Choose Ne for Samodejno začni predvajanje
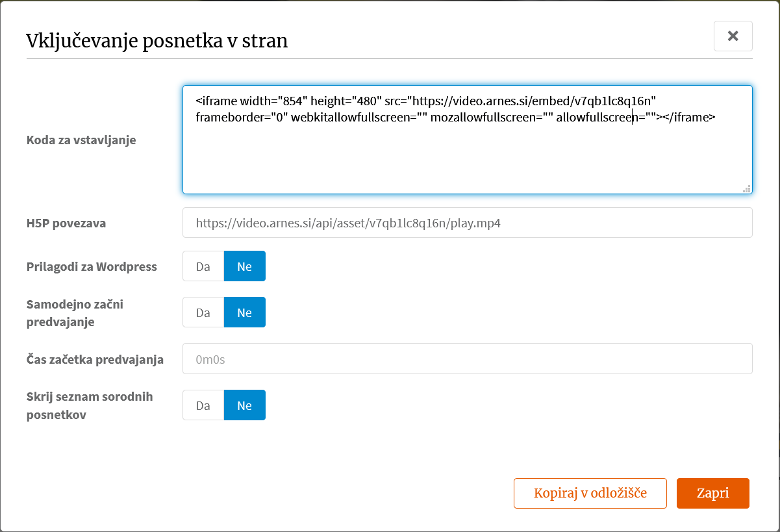 pyautogui.click(x=245, y=312)
